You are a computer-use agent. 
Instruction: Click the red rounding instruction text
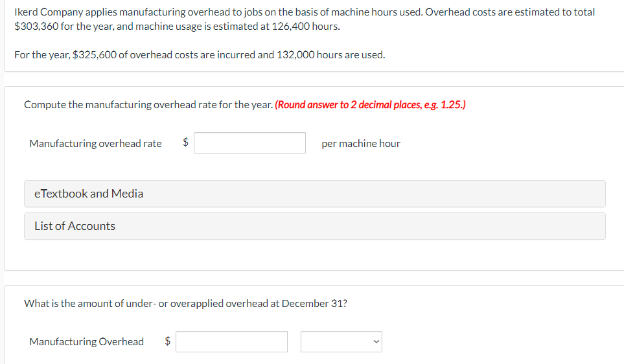pos(369,104)
